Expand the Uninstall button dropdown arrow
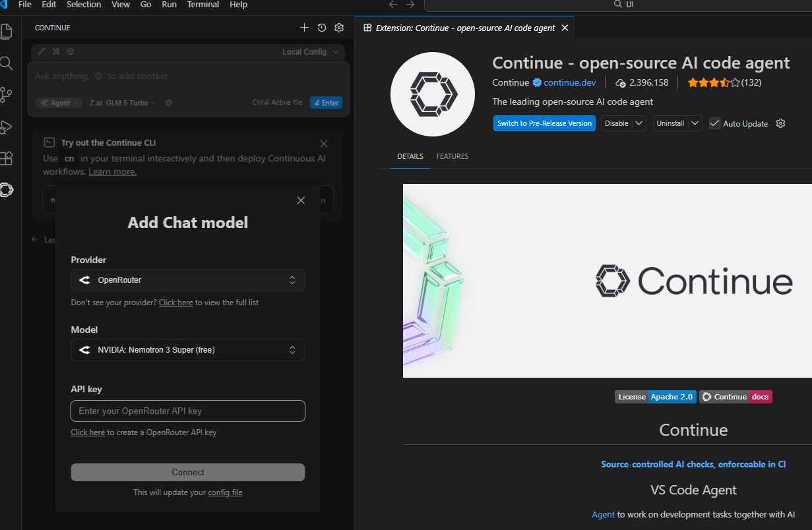 click(x=695, y=123)
